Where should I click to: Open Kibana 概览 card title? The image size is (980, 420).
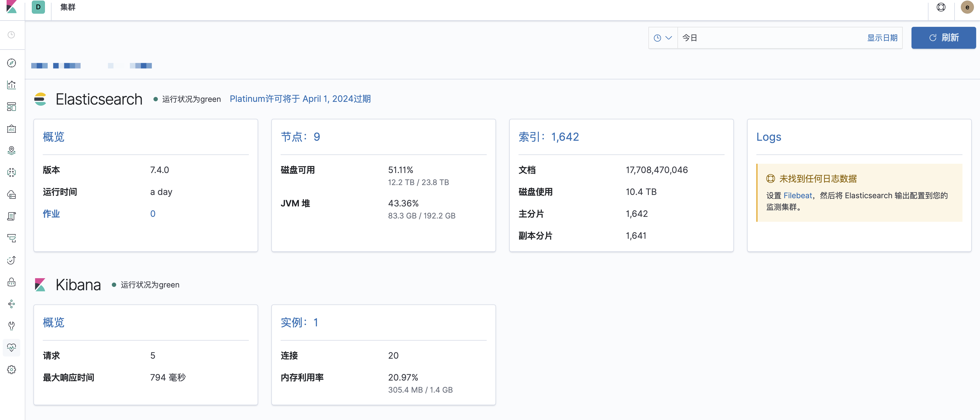[x=54, y=322]
